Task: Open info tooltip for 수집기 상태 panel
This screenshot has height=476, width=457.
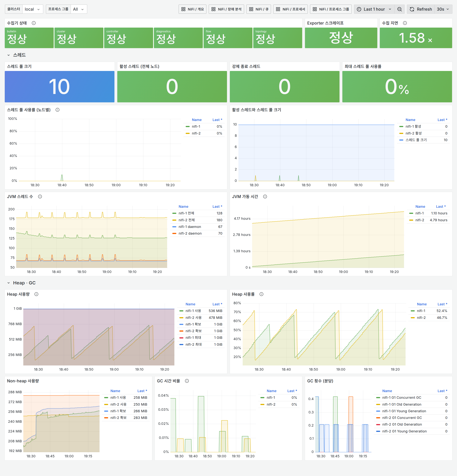Action: 34,23
